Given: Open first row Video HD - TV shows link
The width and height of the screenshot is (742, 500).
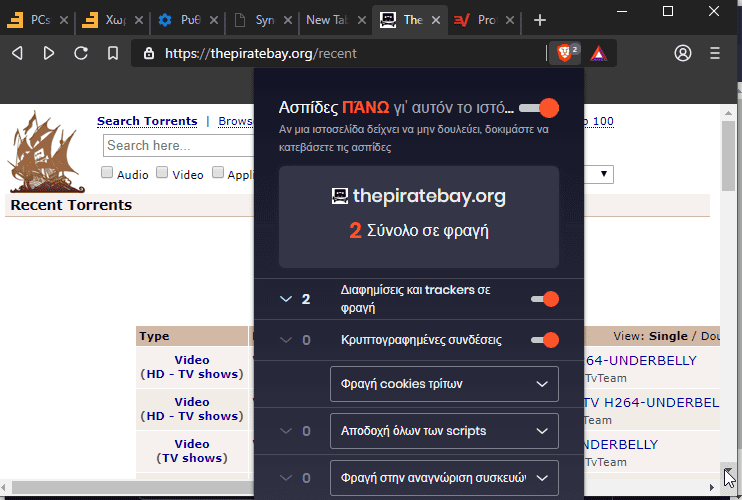Looking at the screenshot, I should pos(192,367).
